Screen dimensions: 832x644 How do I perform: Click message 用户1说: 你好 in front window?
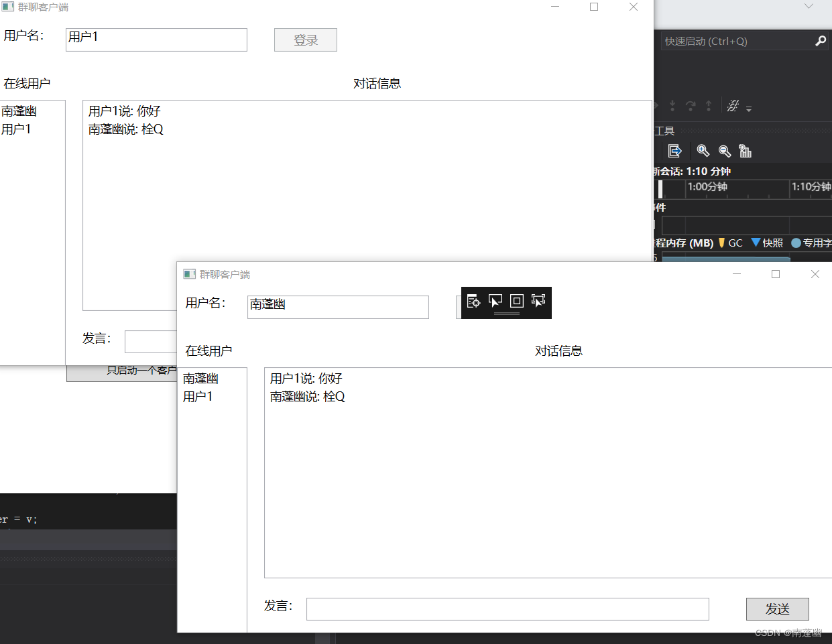pos(306,379)
